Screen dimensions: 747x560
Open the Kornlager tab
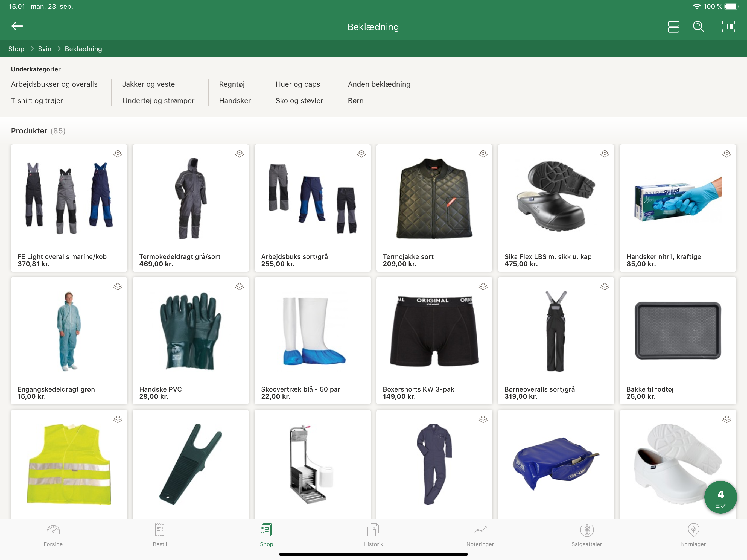point(693,535)
